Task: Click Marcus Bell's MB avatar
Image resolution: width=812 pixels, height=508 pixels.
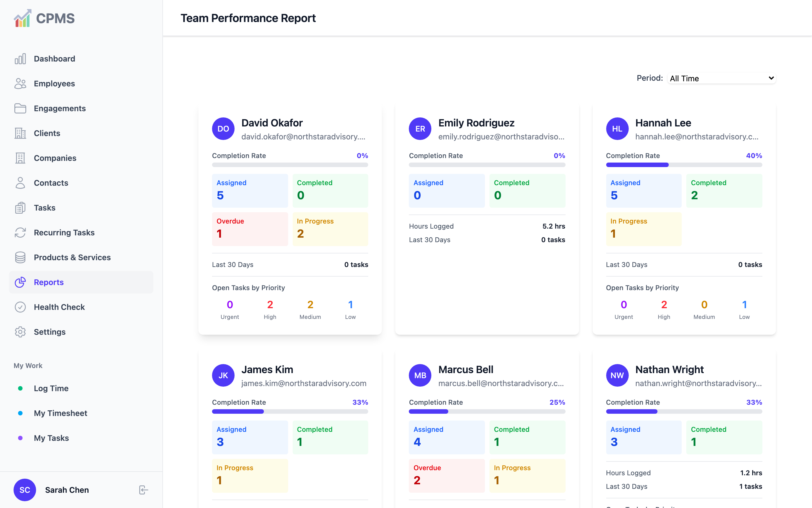Action: coord(420,375)
